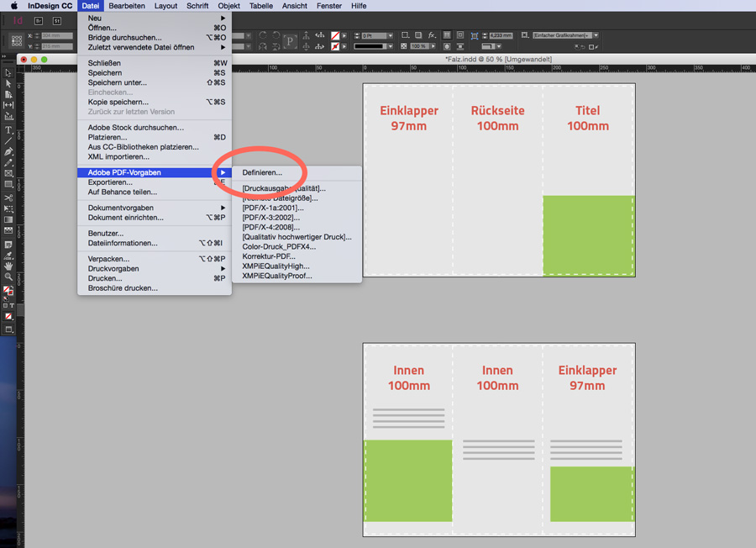Select the Zoom tool
The height and width of the screenshot is (548, 756).
[x=8, y=277]
